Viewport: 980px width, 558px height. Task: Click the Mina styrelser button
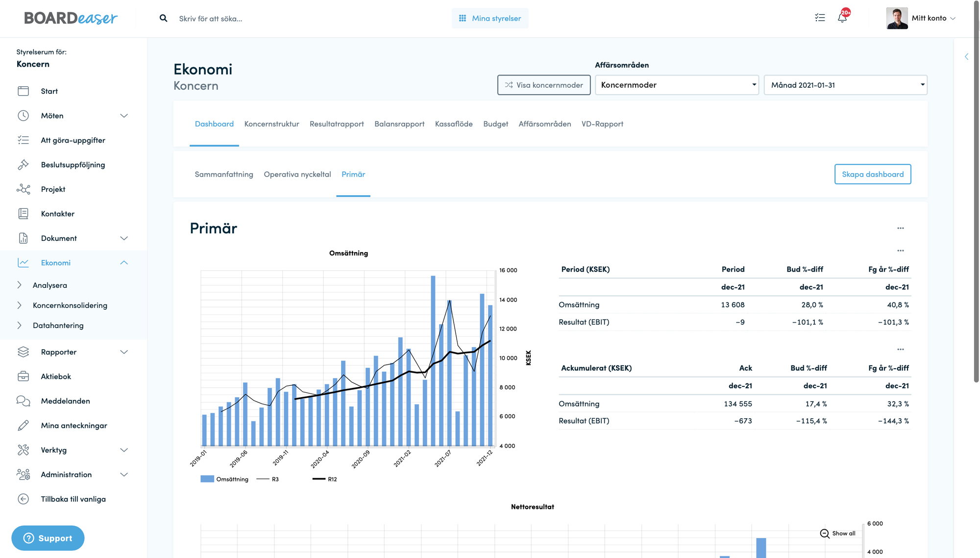(490, 18)
